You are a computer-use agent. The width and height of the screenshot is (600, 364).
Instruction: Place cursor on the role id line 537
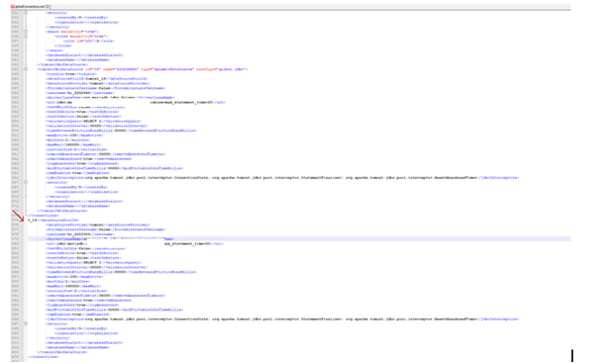point(89,41)
